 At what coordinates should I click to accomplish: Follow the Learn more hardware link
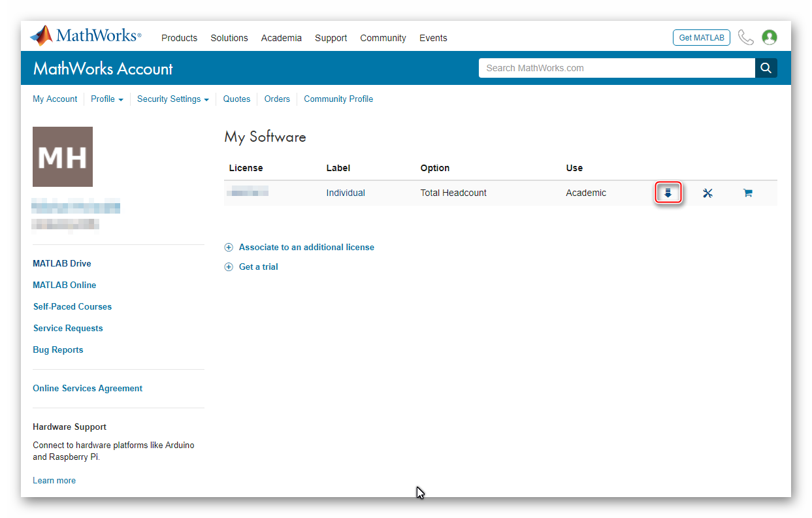[54, 480]
